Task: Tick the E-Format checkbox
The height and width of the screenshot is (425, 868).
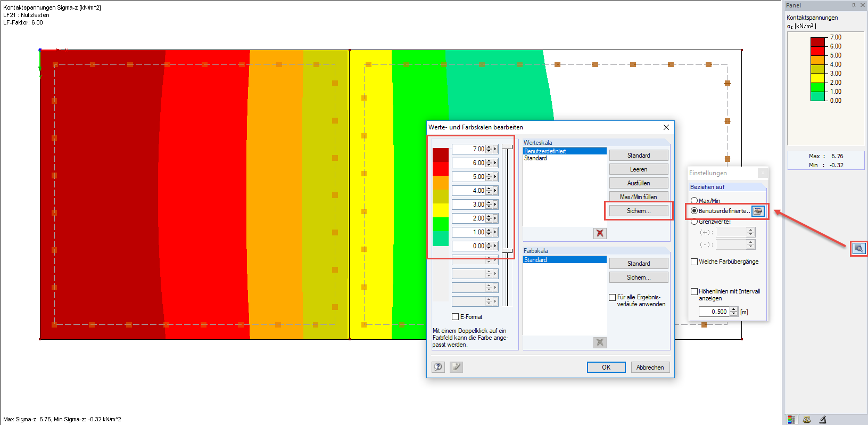Action: coord(455,316)
